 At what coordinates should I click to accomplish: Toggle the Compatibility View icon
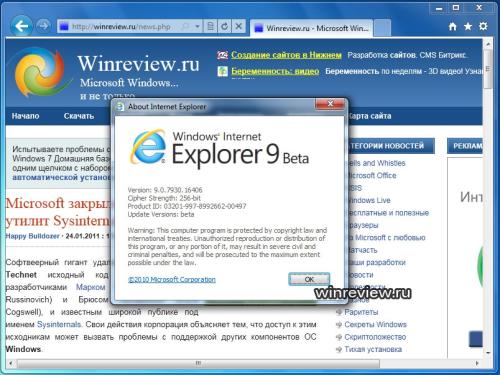pyautogui.click(x=210, y=26)
